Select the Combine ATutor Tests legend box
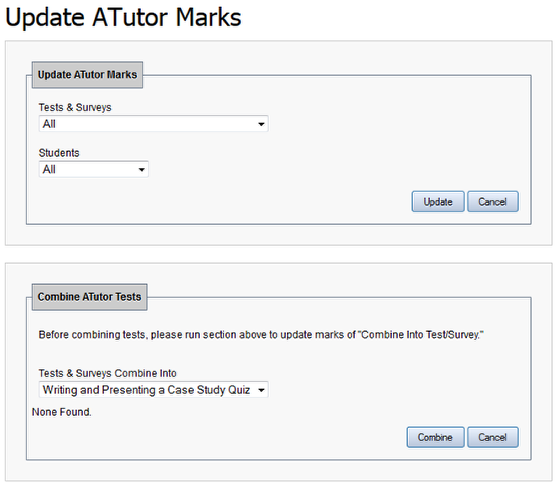Viewport: 560px width, 483px height. pos(90,297)
